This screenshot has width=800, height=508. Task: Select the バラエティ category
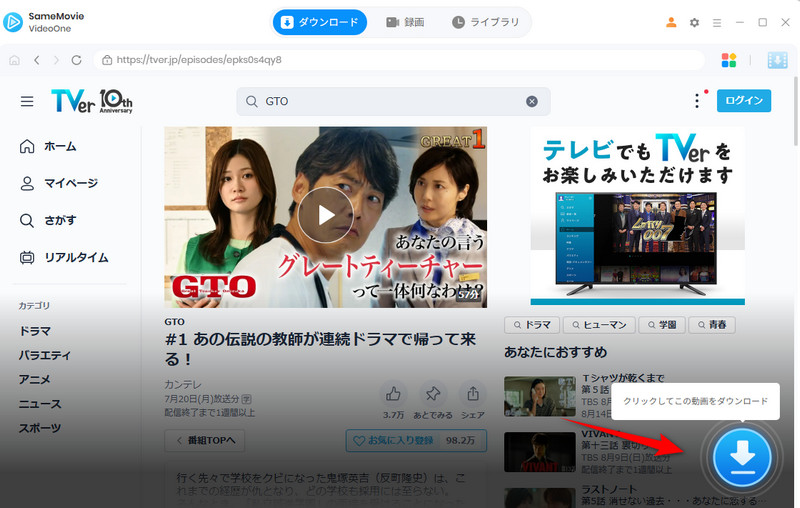[45, 355]
